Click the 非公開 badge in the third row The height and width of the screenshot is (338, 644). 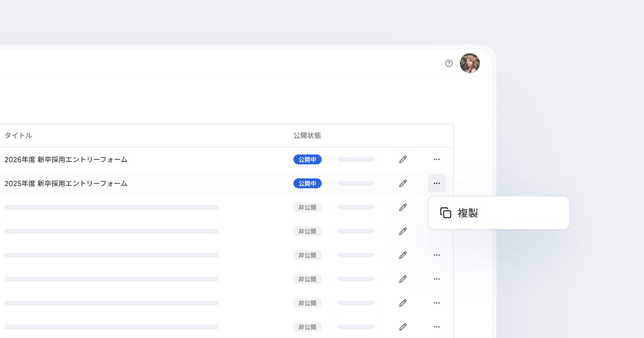click(x=308, y=207)
